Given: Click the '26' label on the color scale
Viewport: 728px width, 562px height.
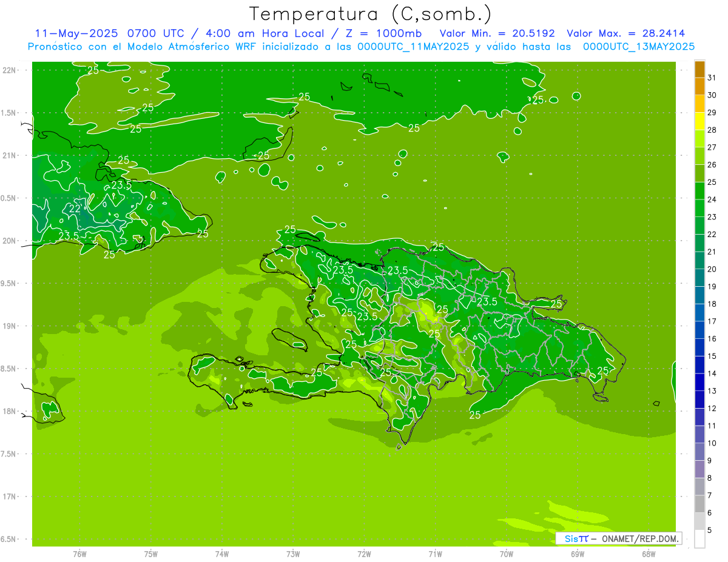Looking at the screenshot, I should click(712, 165).
